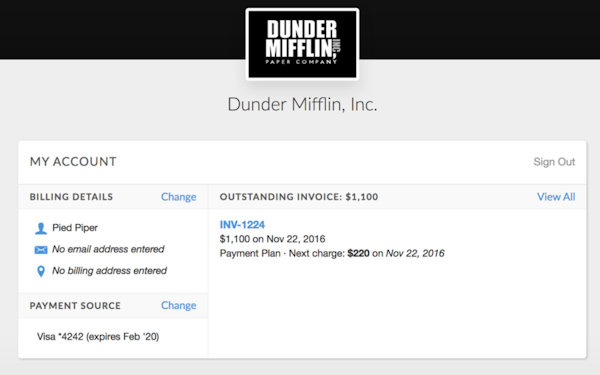Viewport: 600px width, 375px height.
Task: Click the Payment Source section header
Action: pos(75,306)
